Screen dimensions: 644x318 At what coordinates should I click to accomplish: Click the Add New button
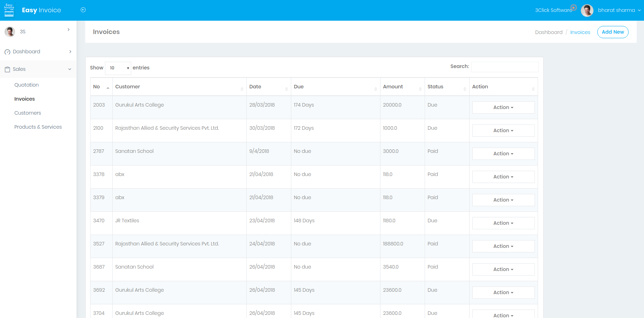tap(613, 32)
